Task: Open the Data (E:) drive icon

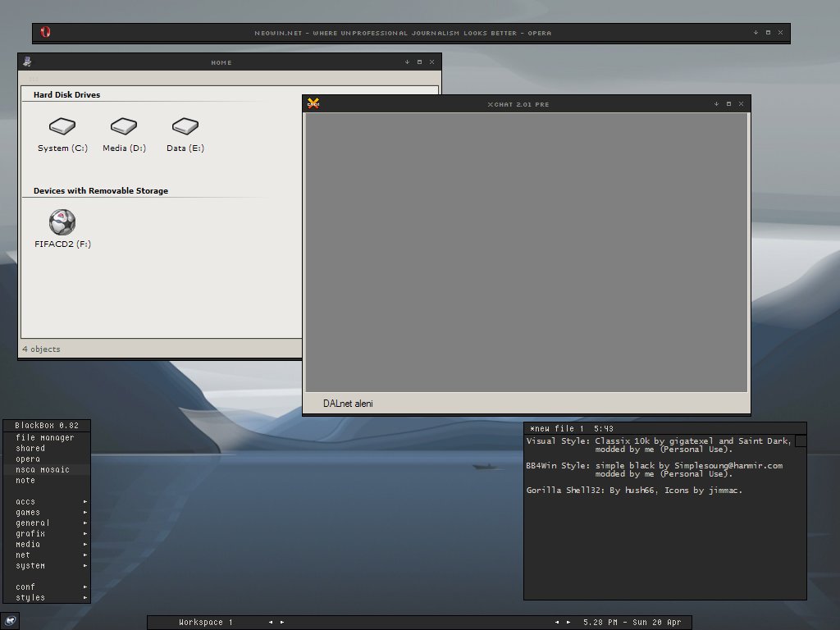Action: [x=185, y=126]
